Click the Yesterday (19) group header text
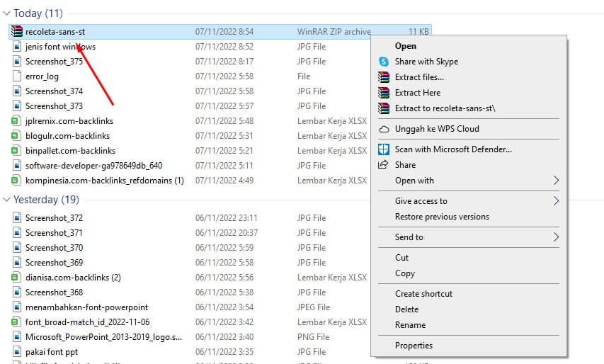Viewport: 604px width, 364px height. pos(46,200)
